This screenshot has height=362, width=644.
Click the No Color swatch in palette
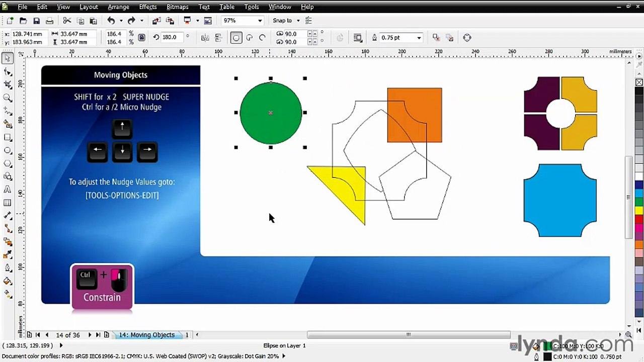tap(639, 82)
